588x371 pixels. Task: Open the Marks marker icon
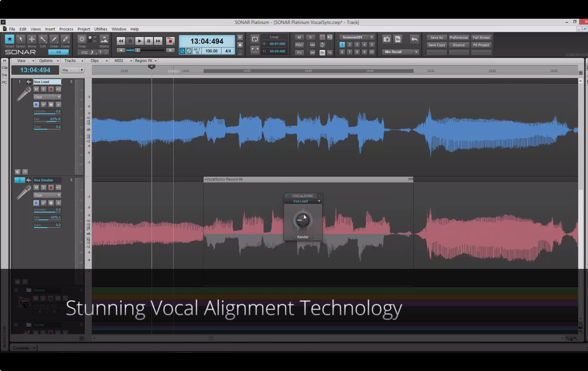click(x=104, y=39)
